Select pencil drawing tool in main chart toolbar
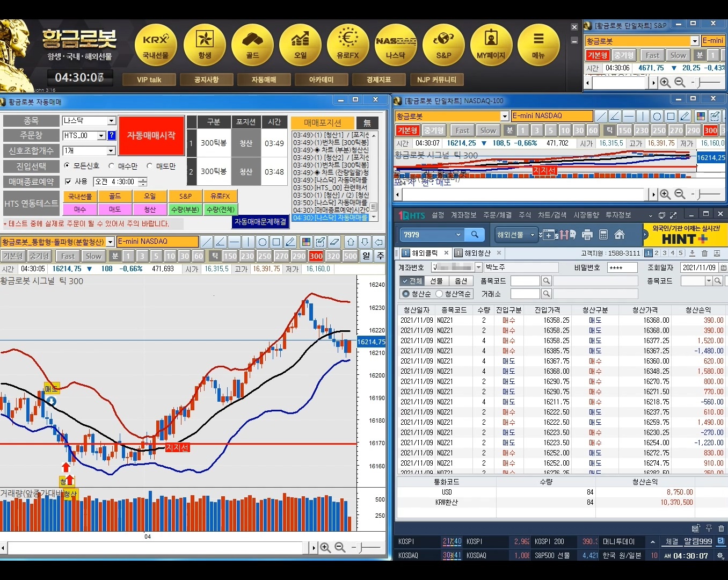Viewport: 728px width, 580px height. (290, 242)
